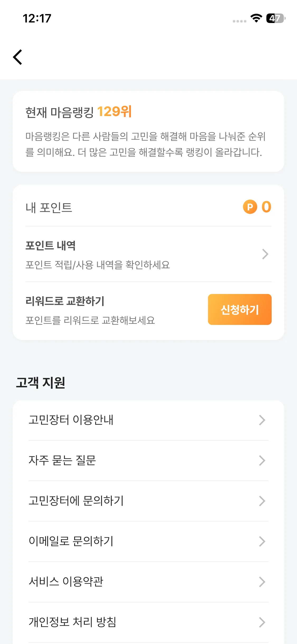View the 서비스 이용약관 page
The height and width of the screenshot is (644, 297).
tap(66, 582)
